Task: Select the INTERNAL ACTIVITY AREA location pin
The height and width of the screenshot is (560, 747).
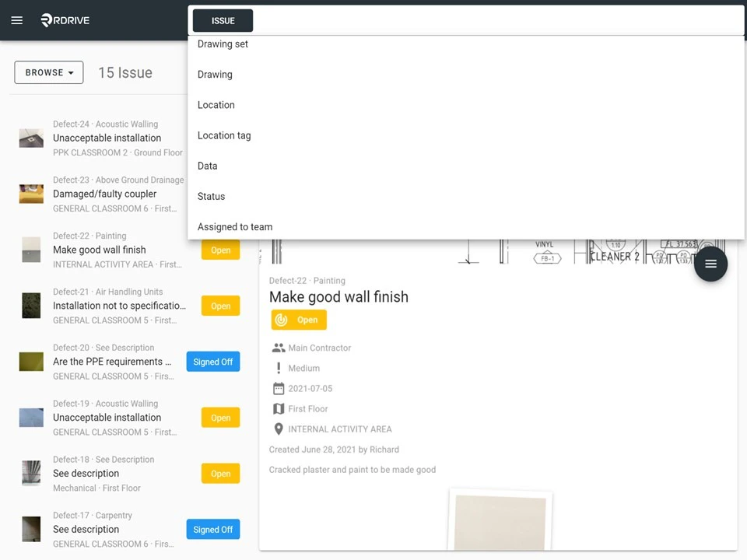Action: (279, 429)
